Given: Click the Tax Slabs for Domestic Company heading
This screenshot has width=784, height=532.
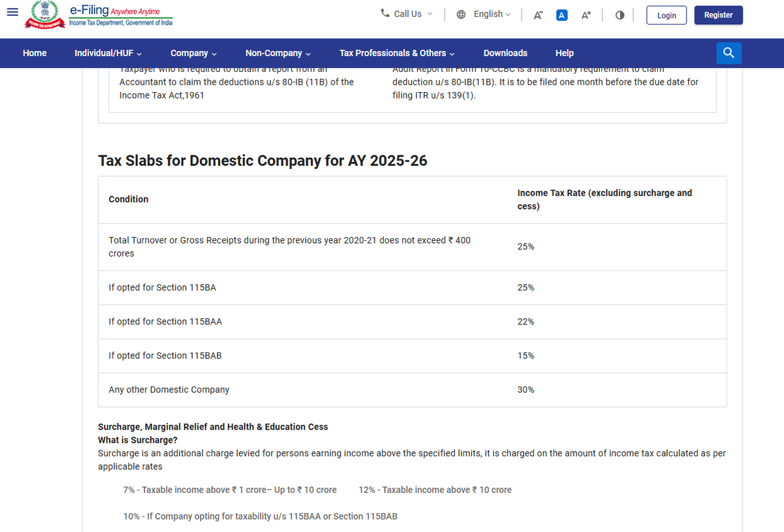Looking at the screenshot, I should [263, 161].
